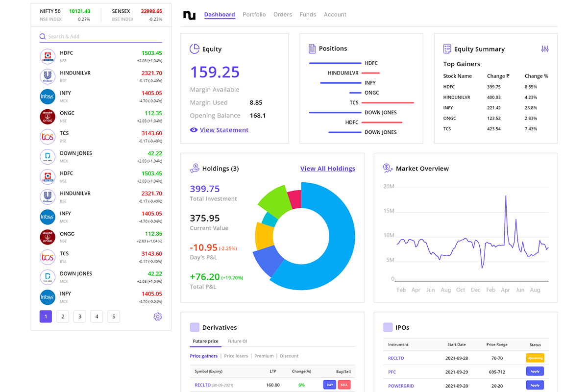Click BUY button for RECLTD
Screen dimensions: 588x392
point(330,385)
